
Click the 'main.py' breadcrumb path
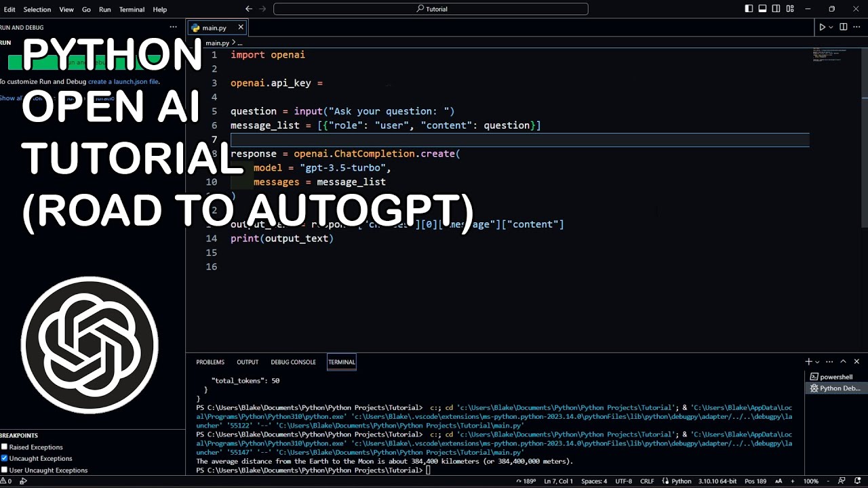point(218,43)
